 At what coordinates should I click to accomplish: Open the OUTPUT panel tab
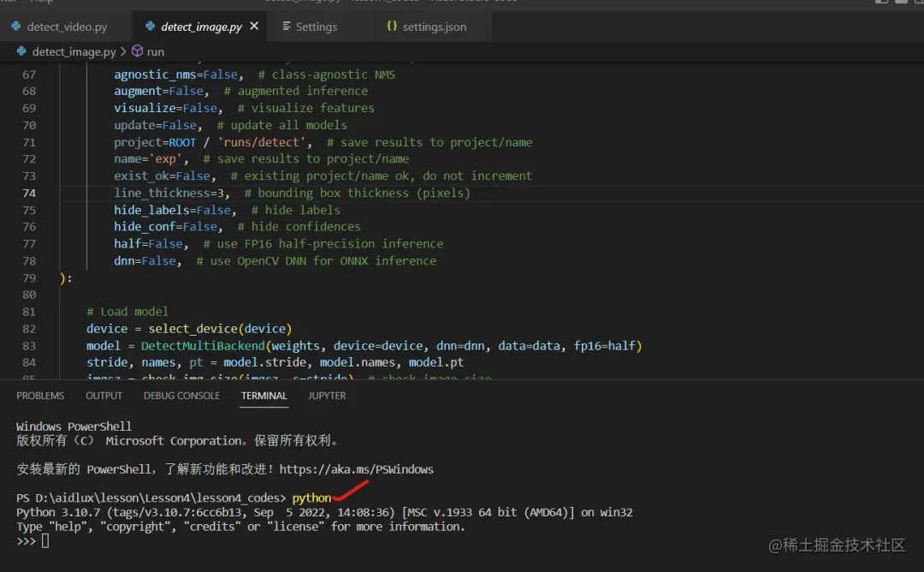[x=104, y=396]
